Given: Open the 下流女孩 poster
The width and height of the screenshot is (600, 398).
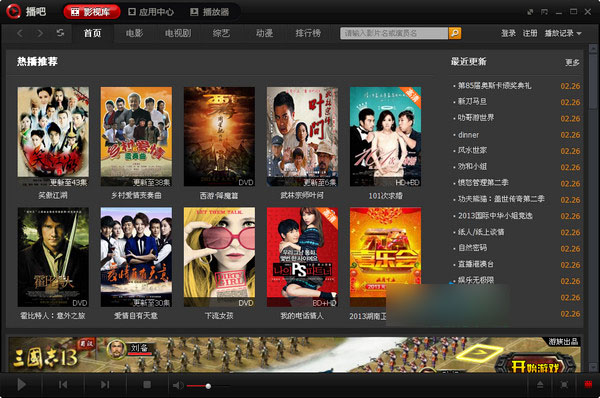Looking at the screenshot, I should point(219,257).
